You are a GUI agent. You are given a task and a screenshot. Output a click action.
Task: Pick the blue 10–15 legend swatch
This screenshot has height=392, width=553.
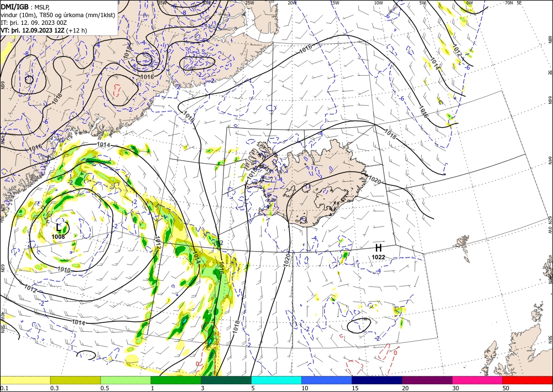coord(327,380)
